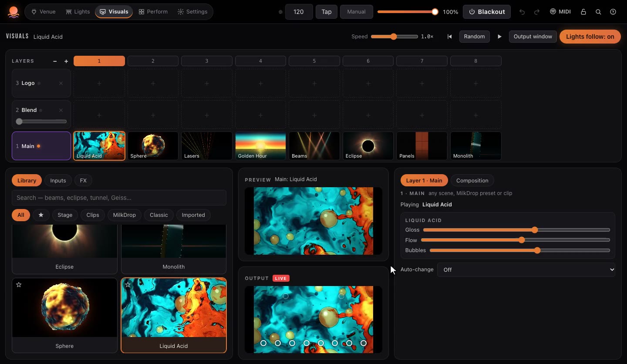
Task: Select the Inputs tab in library panel
Action: (x=58, y=180)
